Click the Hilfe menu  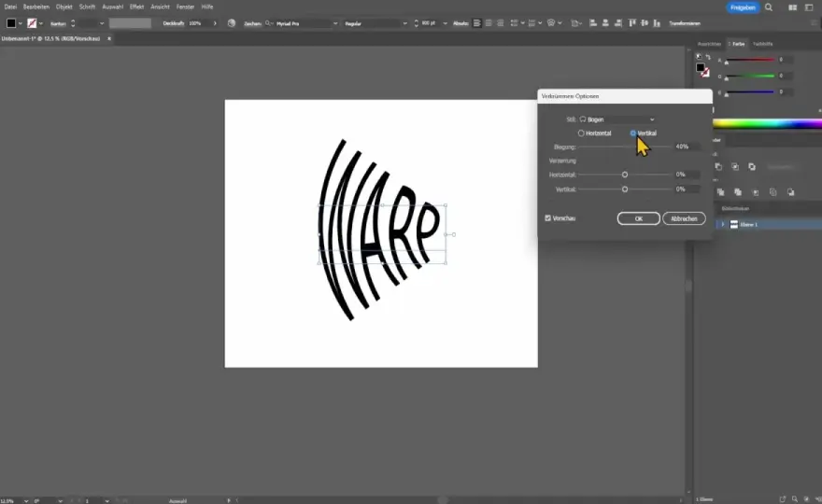[x=207, y=7]
